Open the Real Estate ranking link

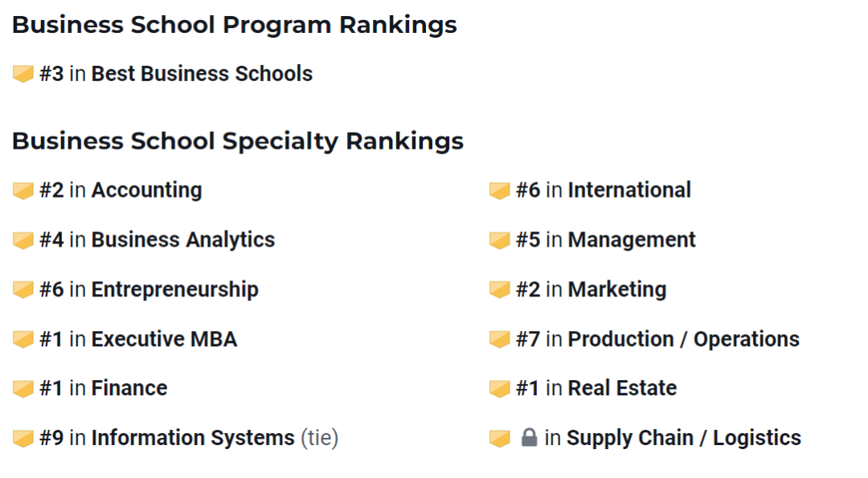click(622, 388)
